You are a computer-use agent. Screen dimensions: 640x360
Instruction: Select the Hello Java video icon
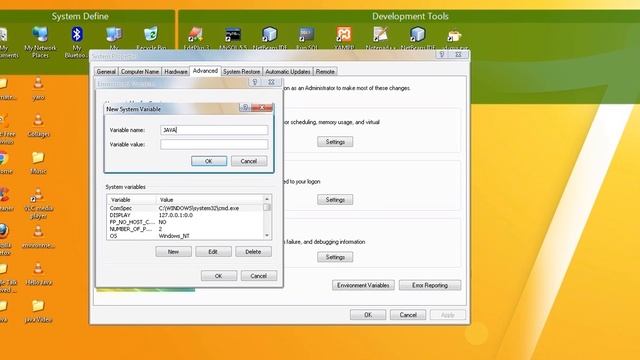coord(38,274)
